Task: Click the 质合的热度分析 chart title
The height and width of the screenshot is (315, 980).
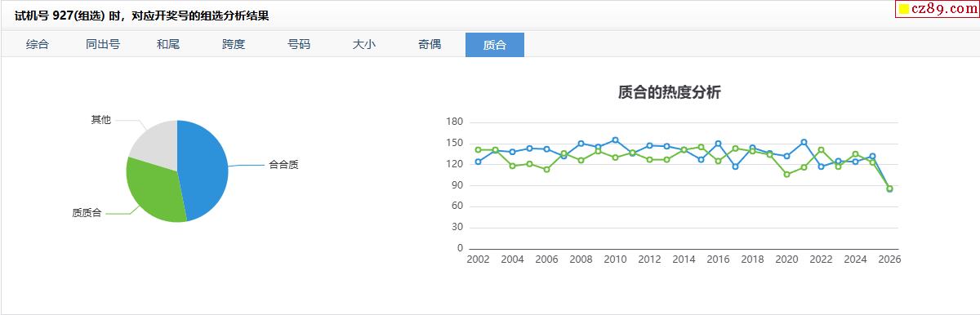Action: (x=670, y=92)
